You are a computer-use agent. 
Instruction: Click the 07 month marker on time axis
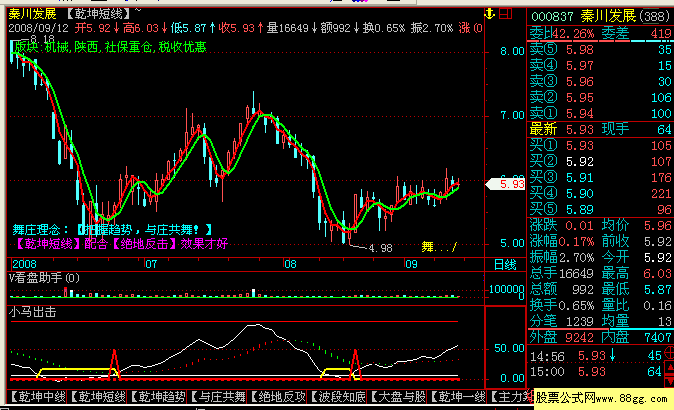[151, 264]
